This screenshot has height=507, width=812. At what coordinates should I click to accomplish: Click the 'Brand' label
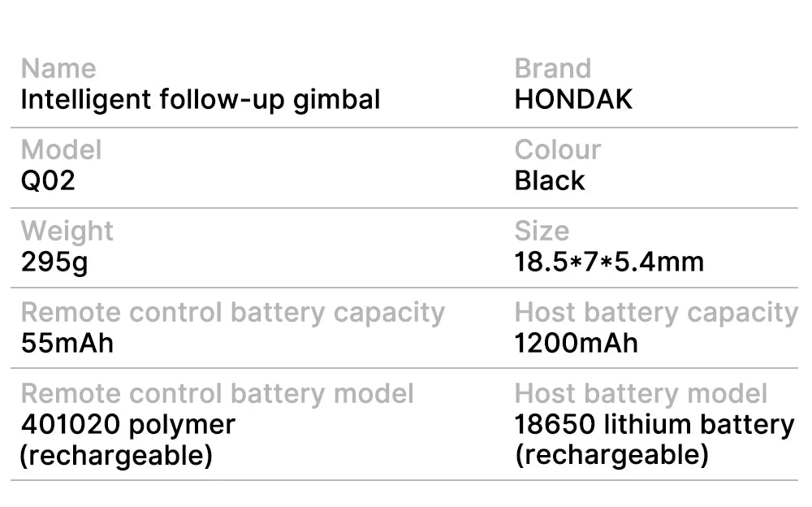tap(553, 68)
